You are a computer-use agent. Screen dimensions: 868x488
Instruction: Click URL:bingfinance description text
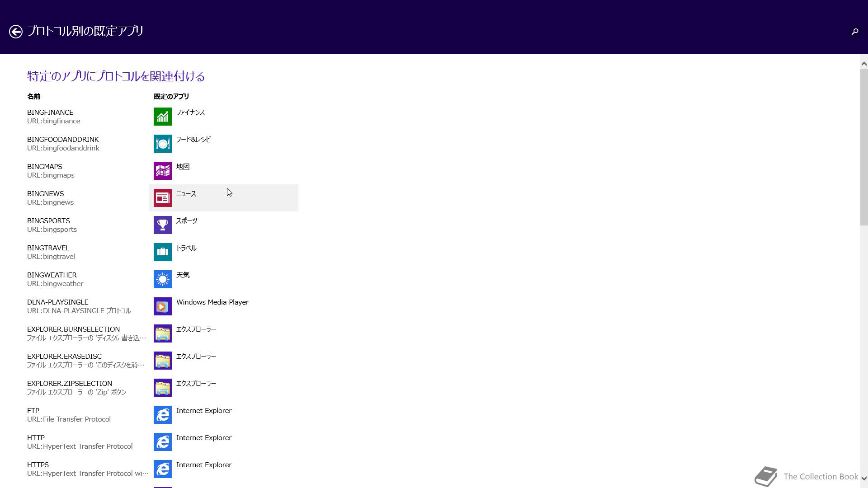[54, 121]
